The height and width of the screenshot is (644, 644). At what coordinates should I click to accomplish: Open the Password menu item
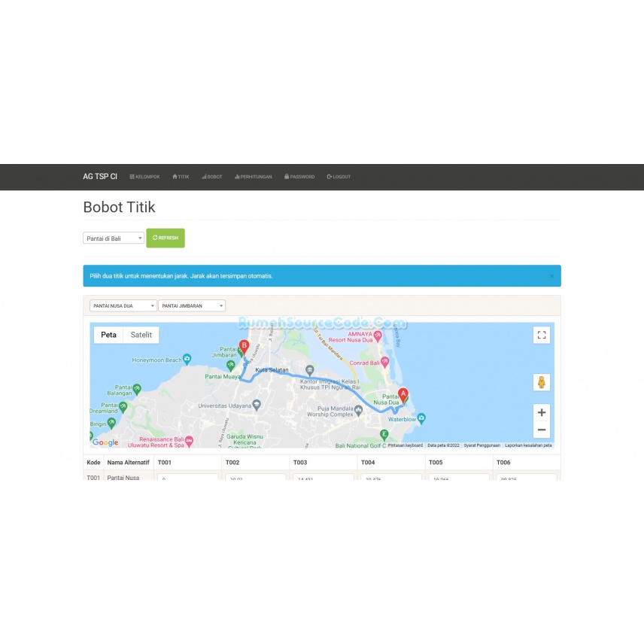click(x=299, y=177)
